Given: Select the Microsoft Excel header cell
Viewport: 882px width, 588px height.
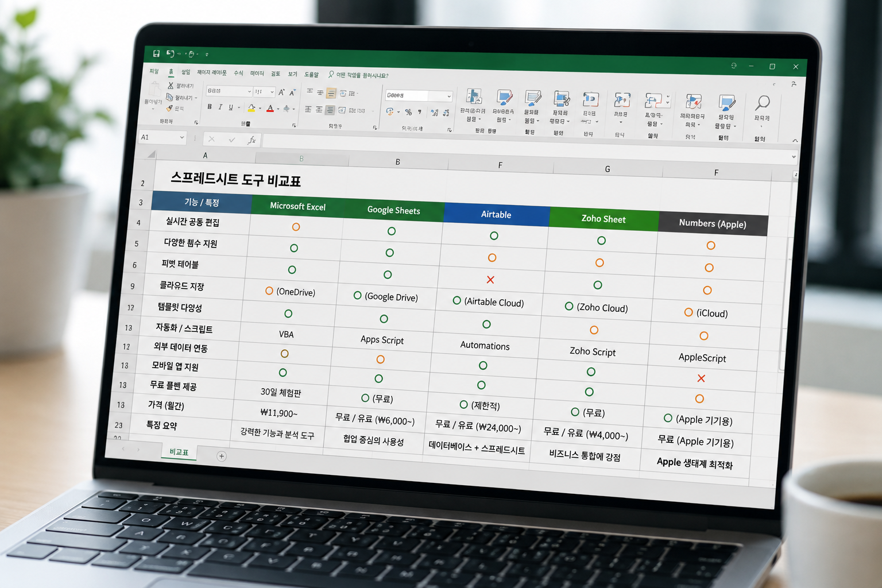Looking at the screenshot, I should (x=297, y=207).
